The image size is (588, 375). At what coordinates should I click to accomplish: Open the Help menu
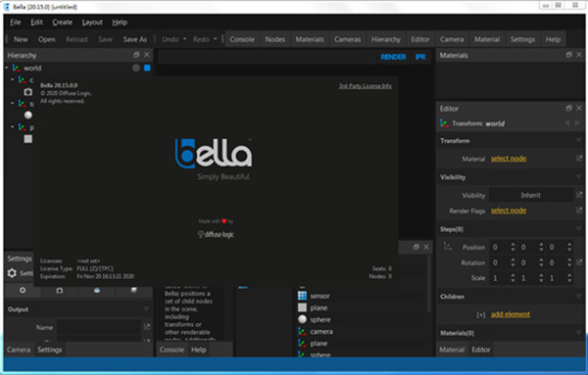pyautogui.click(x=120, y=23)
